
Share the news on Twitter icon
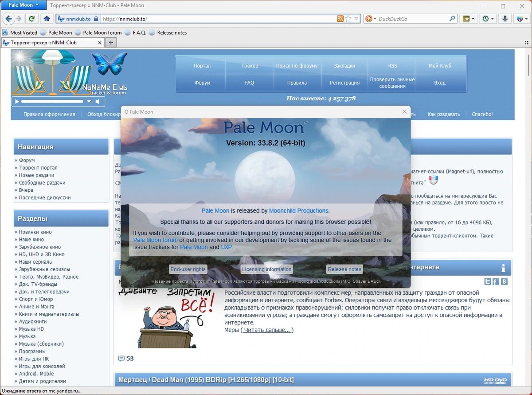487,281
